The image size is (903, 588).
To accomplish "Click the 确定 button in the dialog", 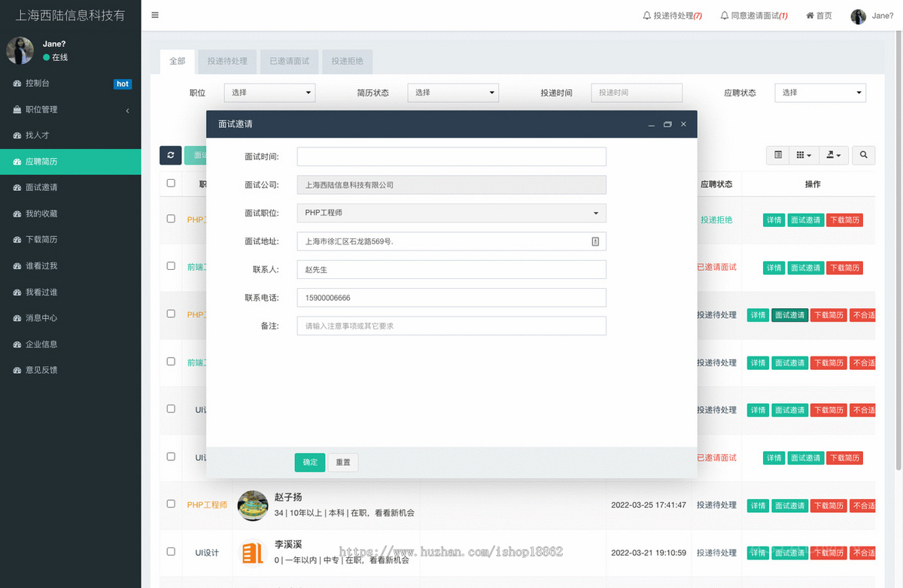I will (309, 462).
